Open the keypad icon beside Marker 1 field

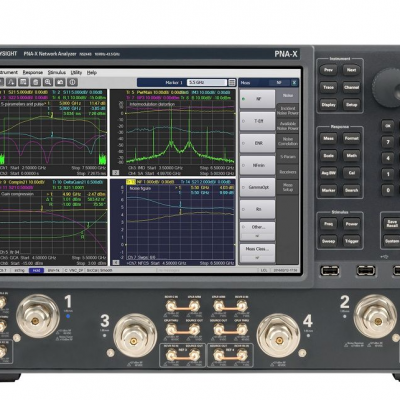pos(232,82)
